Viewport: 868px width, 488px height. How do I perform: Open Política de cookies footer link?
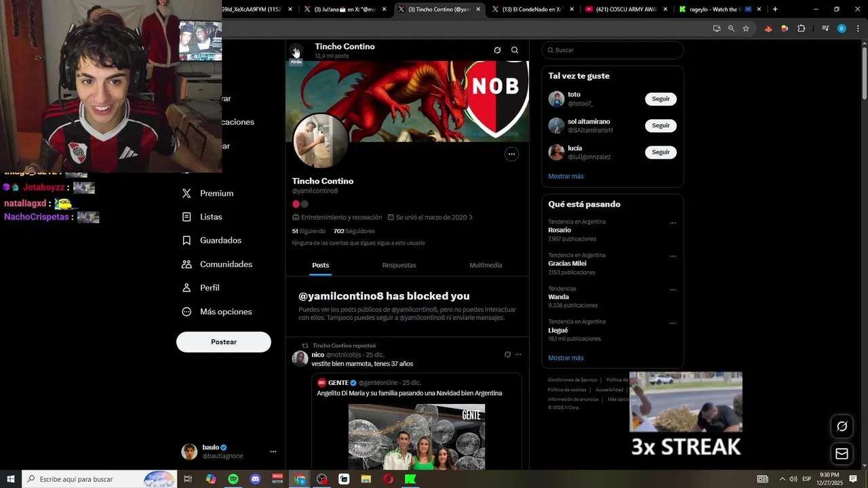click(567, 390)
